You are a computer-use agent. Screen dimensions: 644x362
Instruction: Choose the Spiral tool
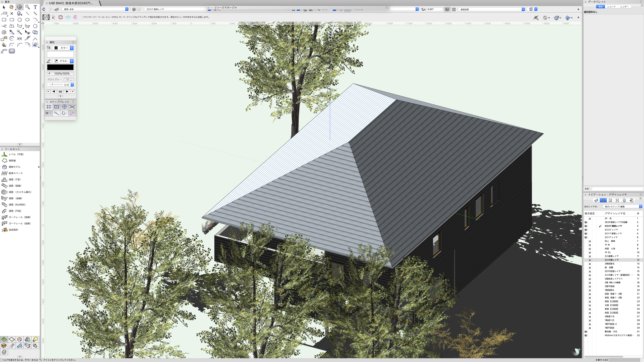click(4, 32)
